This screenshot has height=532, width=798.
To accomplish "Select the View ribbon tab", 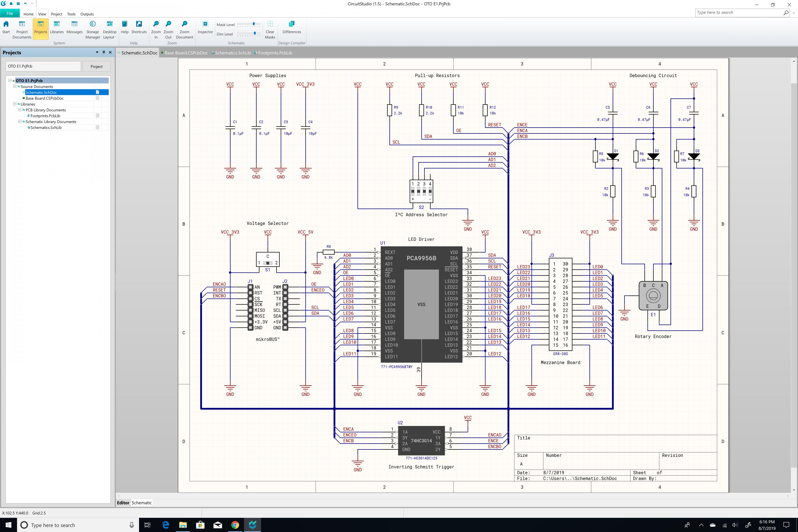I will click(42, 14).
